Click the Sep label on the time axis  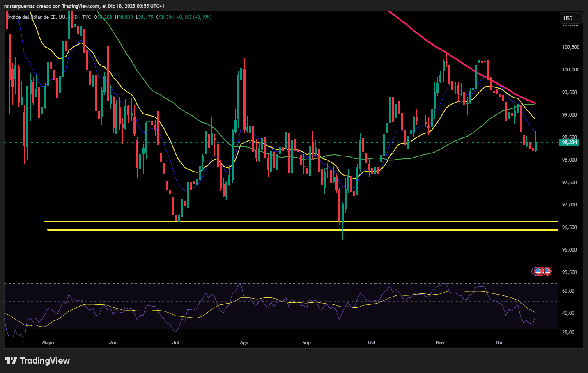click(306, 343)
